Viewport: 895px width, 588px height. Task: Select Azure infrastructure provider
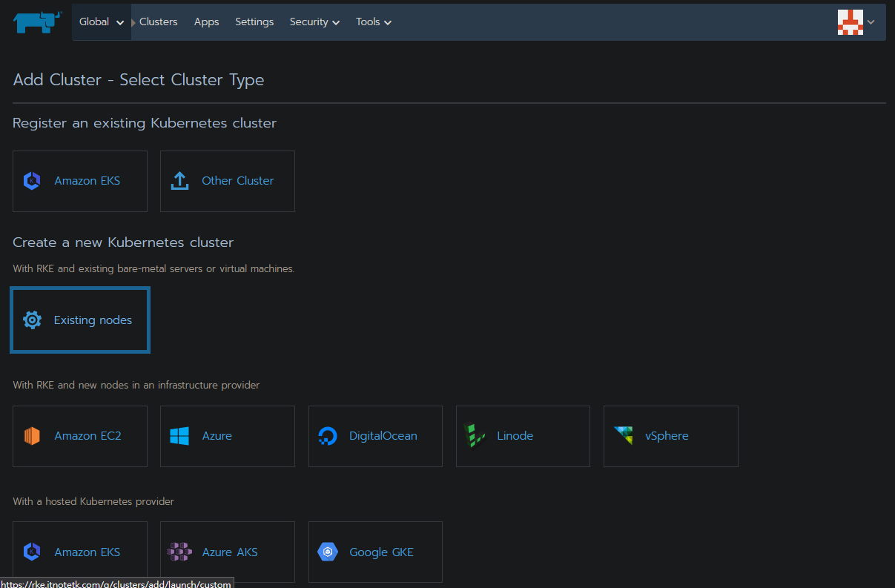228,436
